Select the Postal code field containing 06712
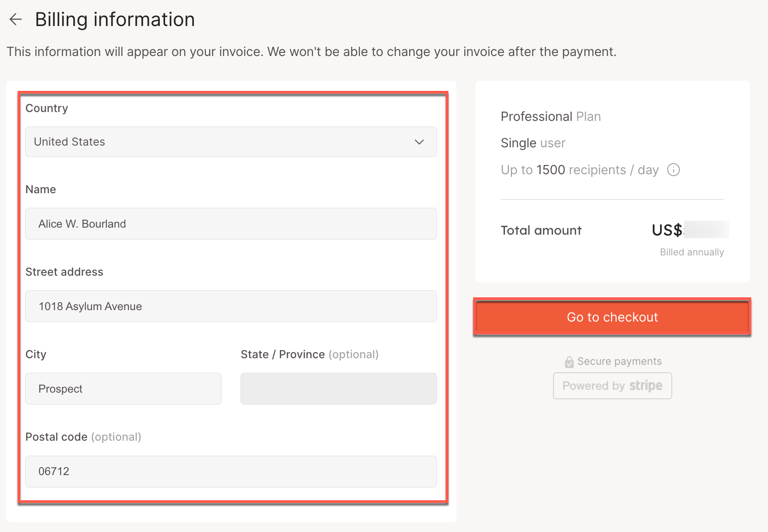This screenshot has height=532, width=768. (231, 471)
